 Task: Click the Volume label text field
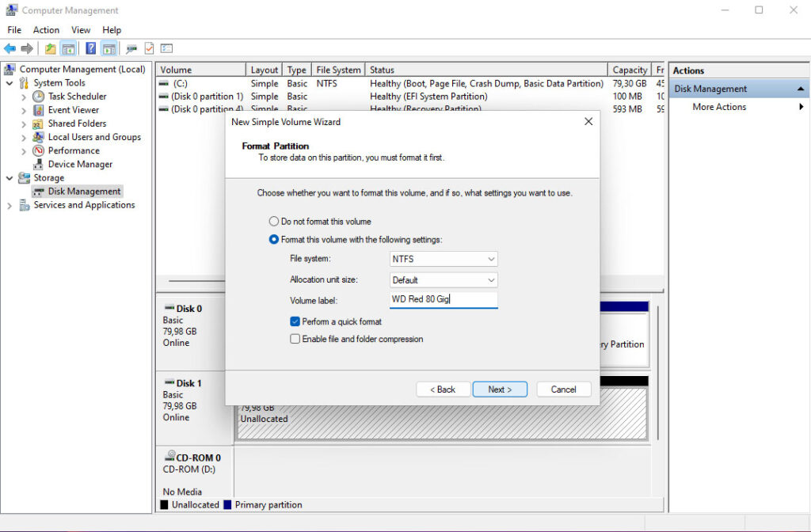[444, 299]
